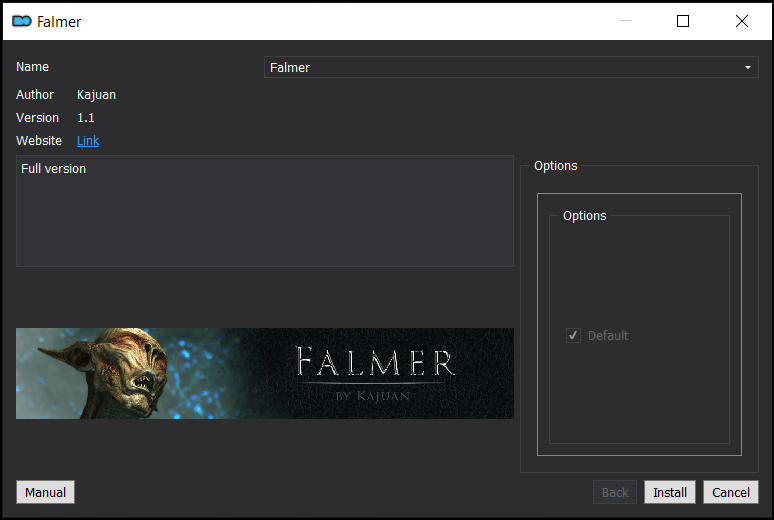Click the Name field label

32,67
